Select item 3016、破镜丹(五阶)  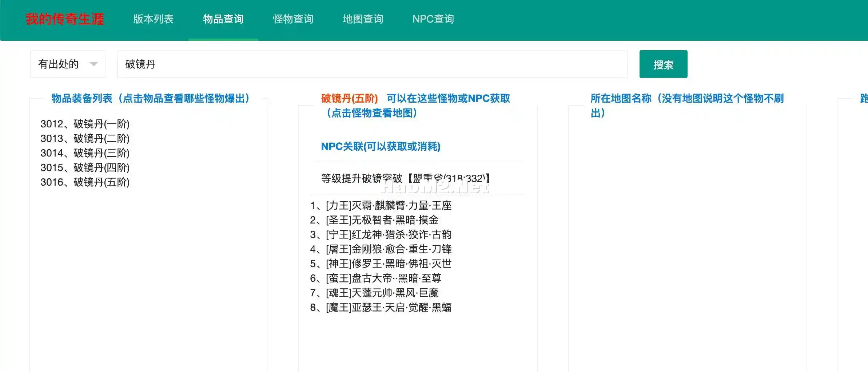pos(85,182)
